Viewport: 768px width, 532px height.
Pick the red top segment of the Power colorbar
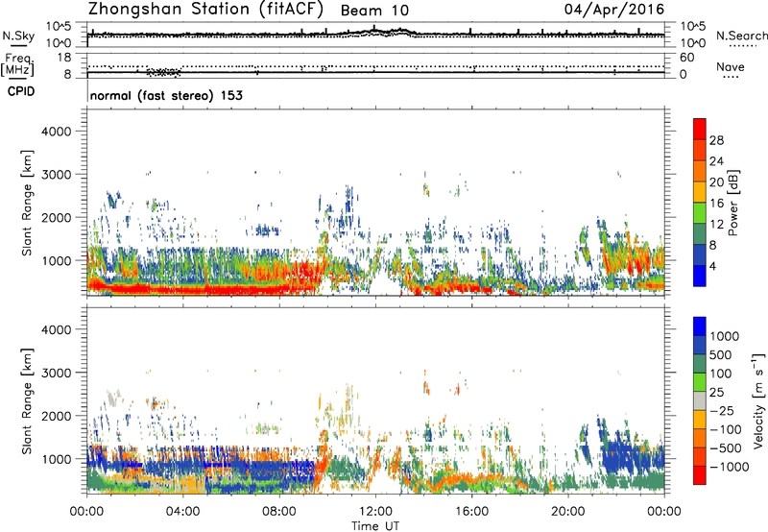point(700,130)
